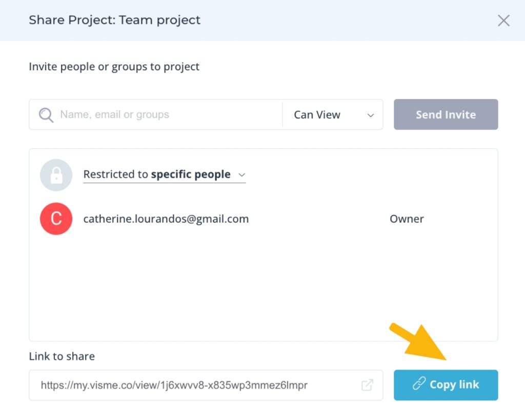This screenshot has height=420, width=525.
Task: Click the lock icon next to restriction settings
Action: [x=56, y=175]
